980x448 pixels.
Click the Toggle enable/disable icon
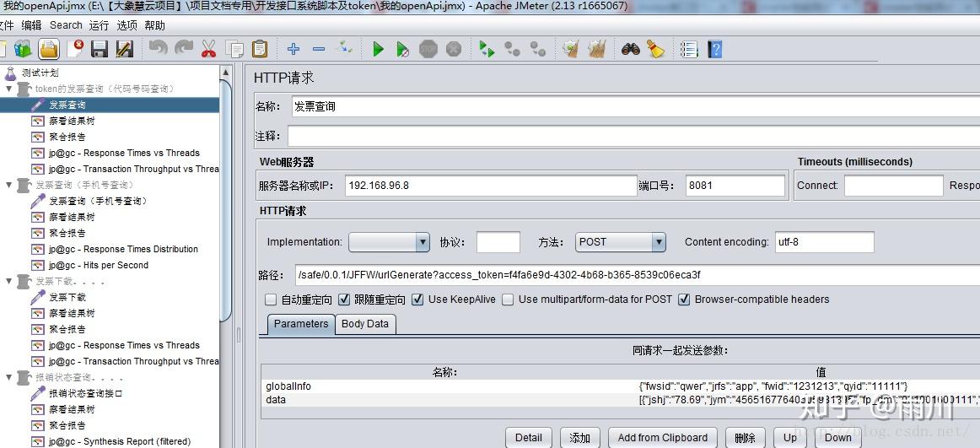tap(344, 47)
